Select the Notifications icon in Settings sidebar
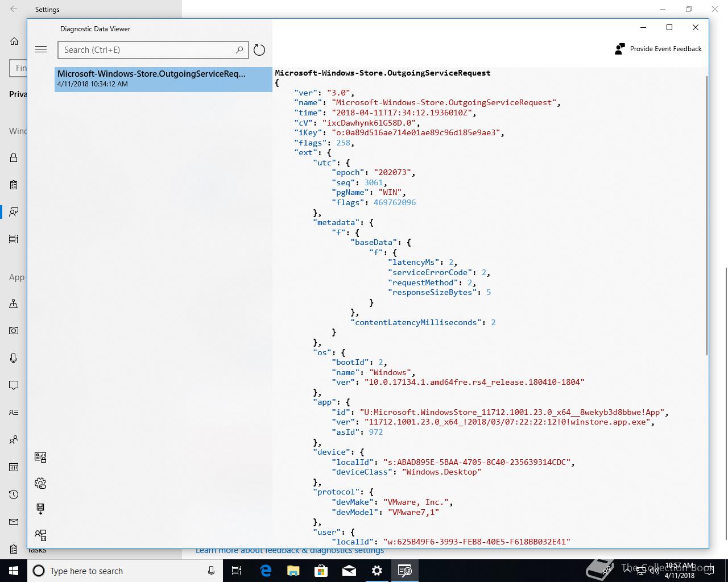The width and height of the screenshot is (728, 582). (x=14, y=385)
